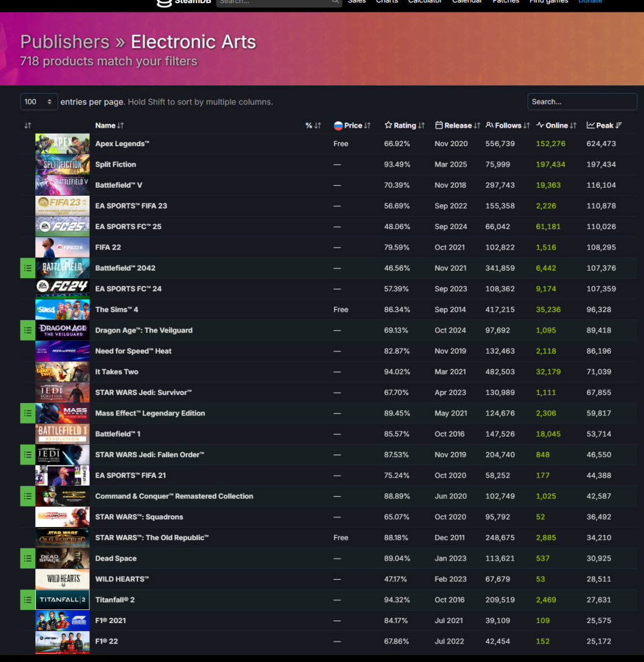This screenshot has width=644, height=662.
Task: Open the The Sims 4 title link
Action: pos(116,310)
